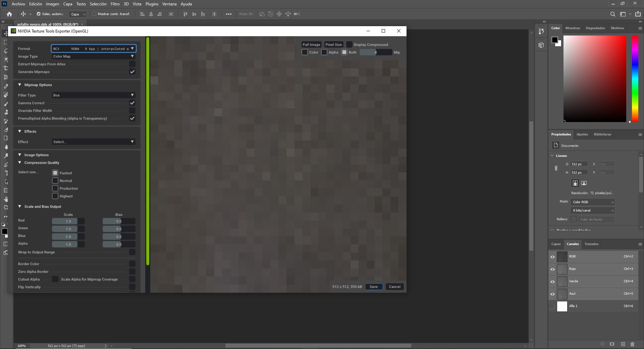Select the Type tool
The height and width of the screenshot is (349, 644).
point(6,173)
